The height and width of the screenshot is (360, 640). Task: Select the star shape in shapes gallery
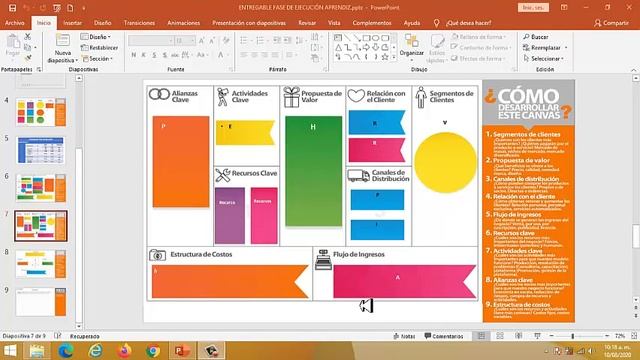pyautogui.click(x=384, y=57)
